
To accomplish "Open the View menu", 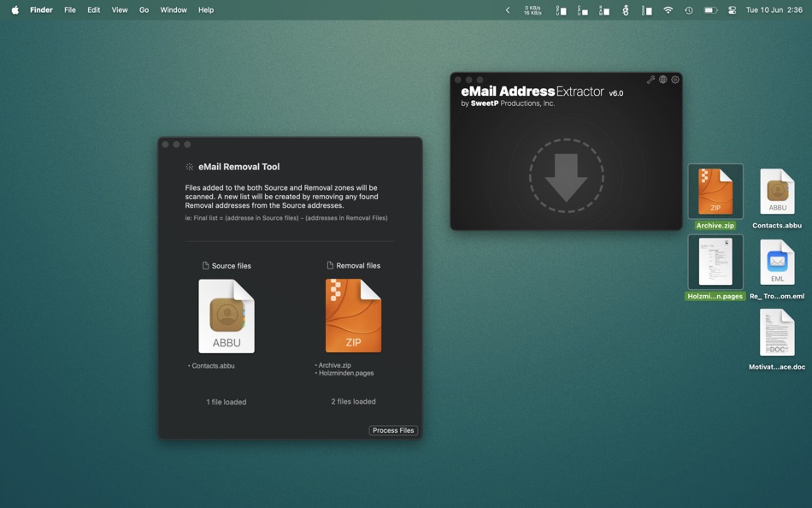I will pyautogui.click(x=120, y=10).
